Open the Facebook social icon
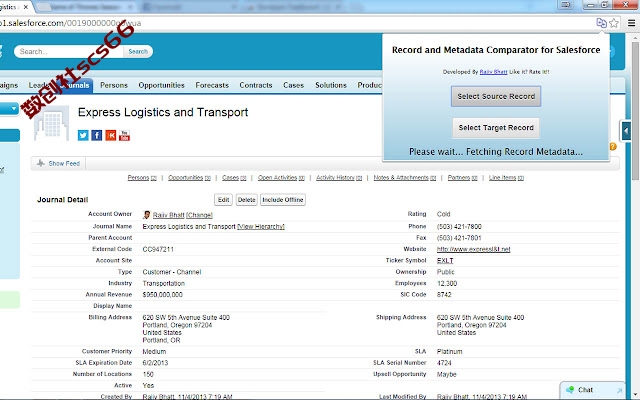Screen dimensions: 640x400 click(x=97, y=135)
